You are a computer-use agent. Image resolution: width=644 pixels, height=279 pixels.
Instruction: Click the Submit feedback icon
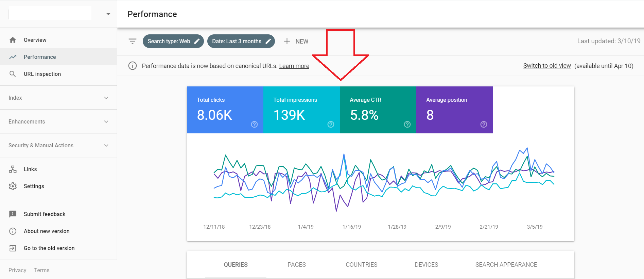pyautogui.click(x=13, y=214)
